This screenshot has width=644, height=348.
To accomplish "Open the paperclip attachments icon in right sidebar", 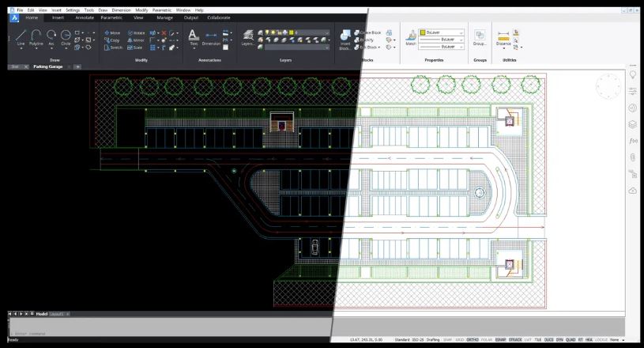I will (x=632, y=157).
